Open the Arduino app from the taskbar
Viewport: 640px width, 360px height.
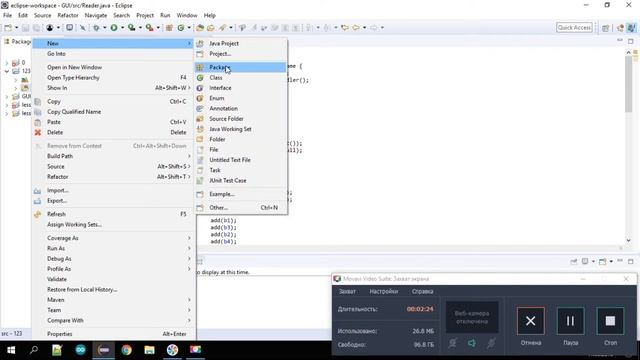click(x=80, y=350)
